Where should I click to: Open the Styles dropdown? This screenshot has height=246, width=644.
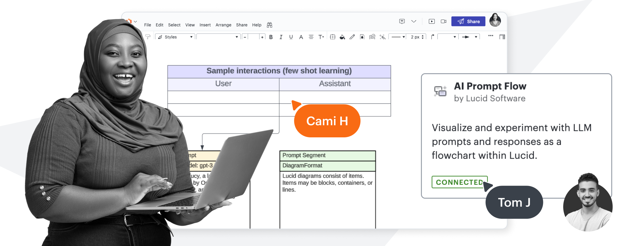[x=175, y=37]
